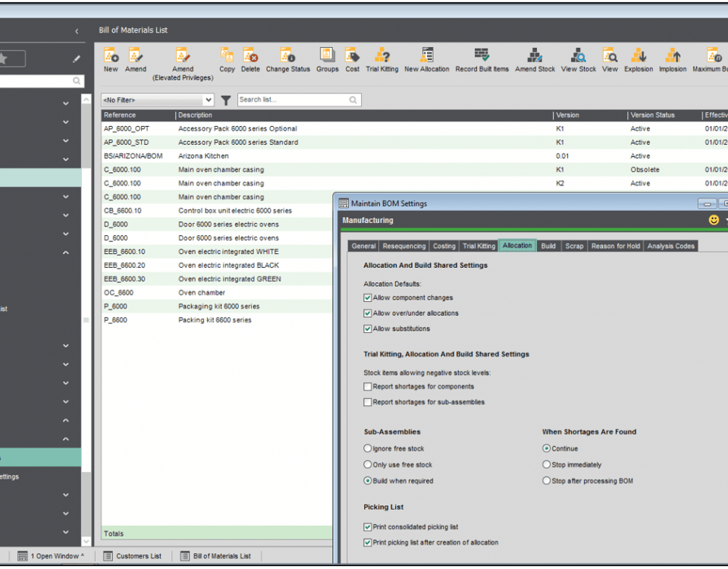Click the pencil edit icon in the sidebar
This screenshot has height=569, width=728.
point(76,59)
